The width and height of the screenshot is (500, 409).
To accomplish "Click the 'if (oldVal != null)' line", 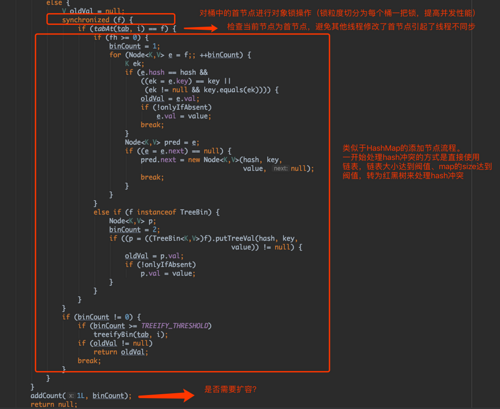I will [115, 343].
